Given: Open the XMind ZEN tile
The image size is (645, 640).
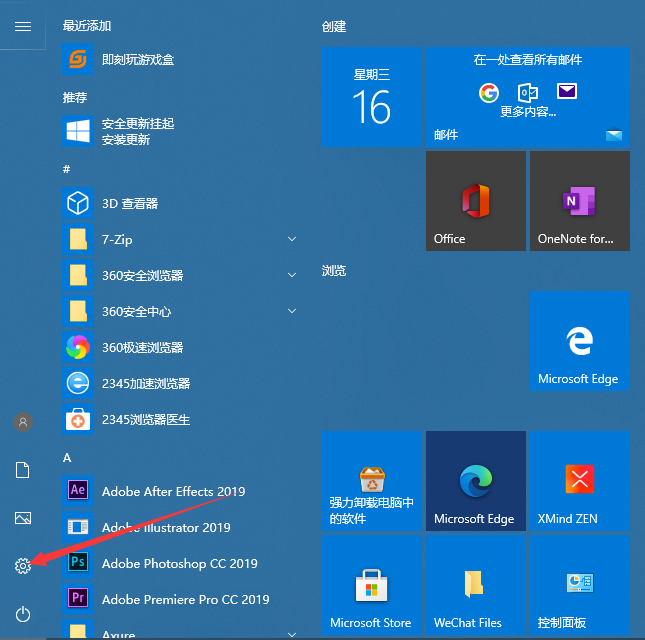Looking at the screenshot, I should 579,481.
